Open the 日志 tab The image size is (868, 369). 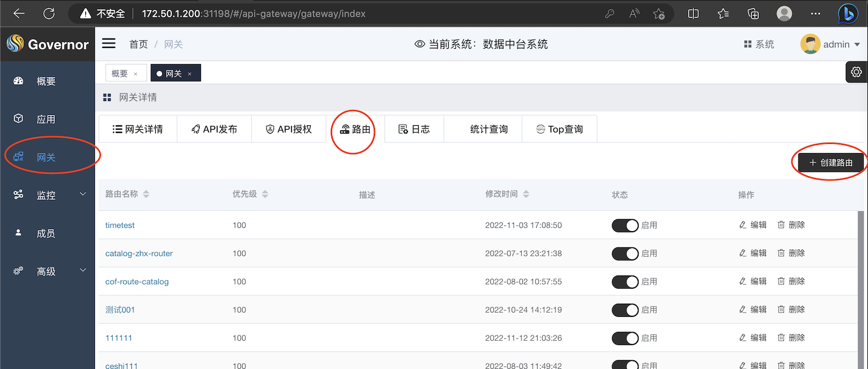(x=414, y=129)
